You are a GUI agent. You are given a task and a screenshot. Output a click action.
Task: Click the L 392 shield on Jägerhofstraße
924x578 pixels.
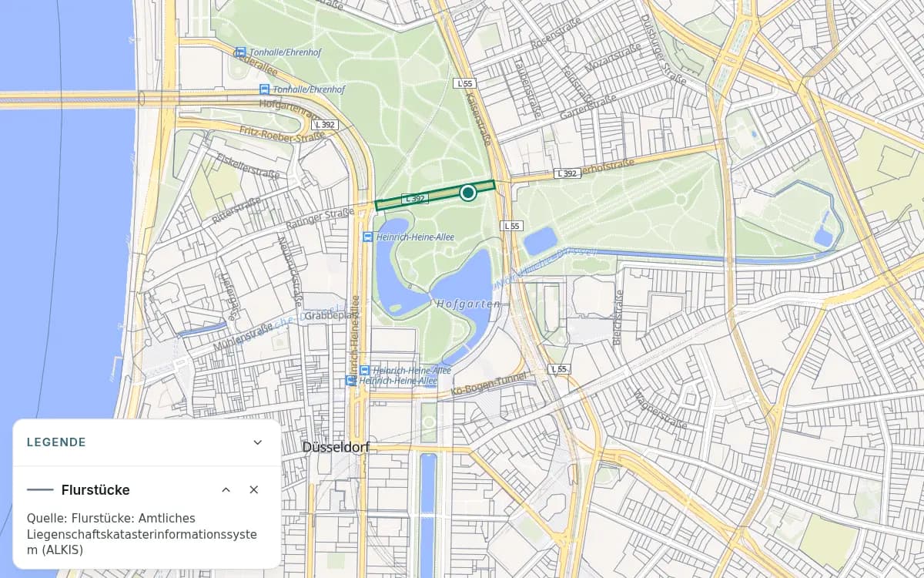(x=567, y=173)
